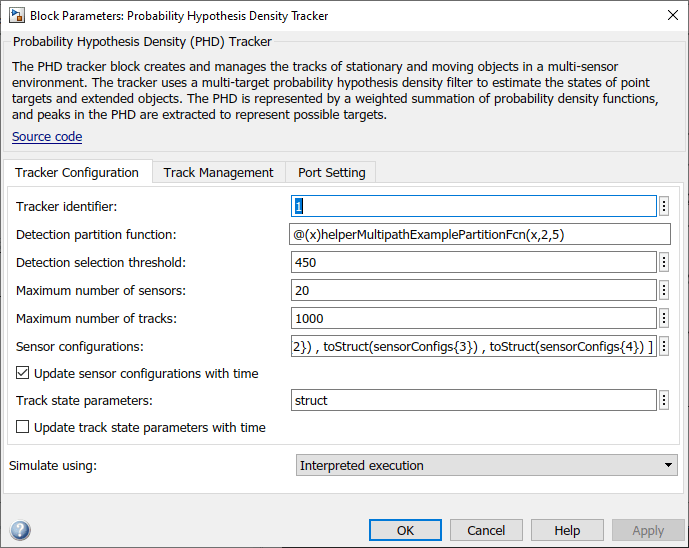The height and width of the screenshot is (548, 689).
Task: Click the Help button
Action: pyautogui.click(x=567, y=530)
